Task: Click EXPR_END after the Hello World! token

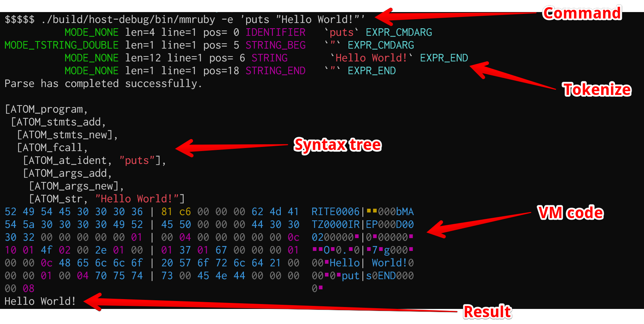Action: coord(444,58)
